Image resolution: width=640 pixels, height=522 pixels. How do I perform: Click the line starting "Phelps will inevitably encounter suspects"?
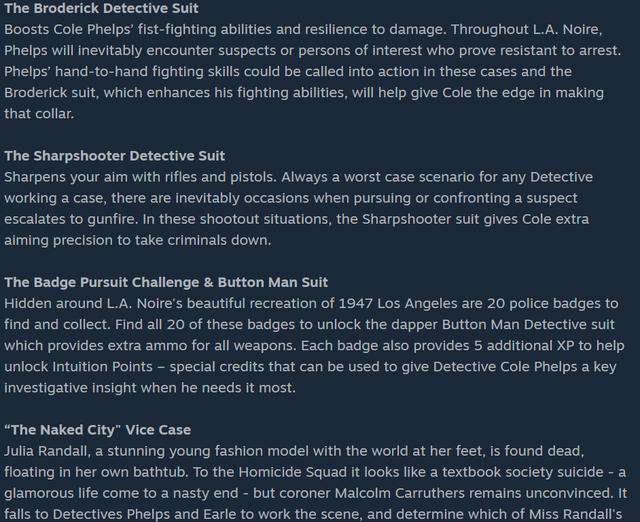(x=313, y=51)
